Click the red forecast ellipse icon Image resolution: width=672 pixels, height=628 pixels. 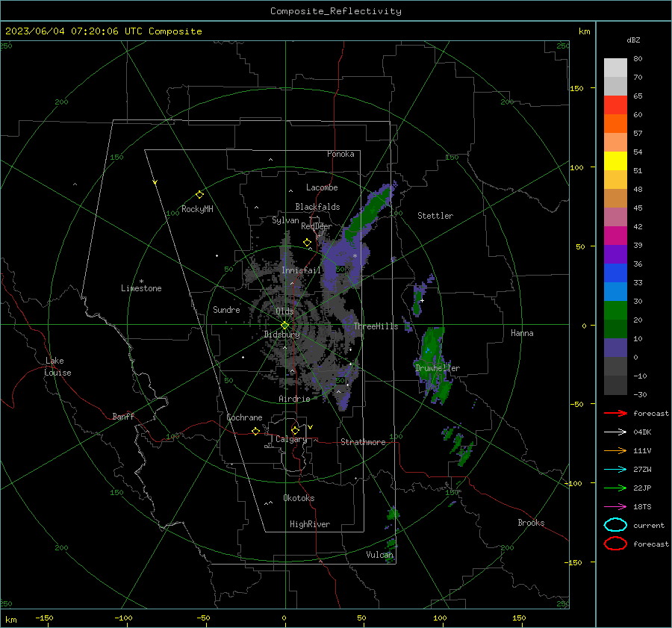tap(615, 544)
